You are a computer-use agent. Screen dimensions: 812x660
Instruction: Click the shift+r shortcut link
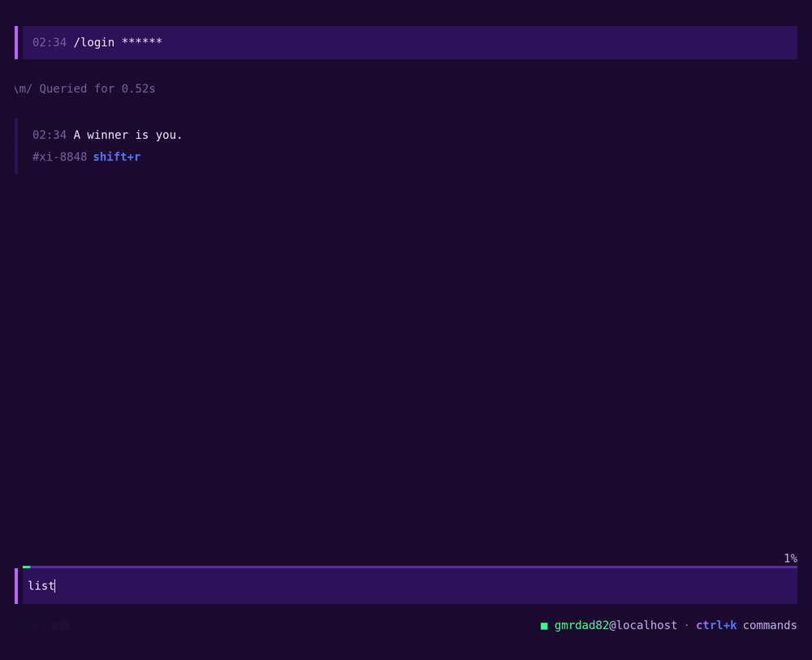pyautogui.click(x=116, y=157)
